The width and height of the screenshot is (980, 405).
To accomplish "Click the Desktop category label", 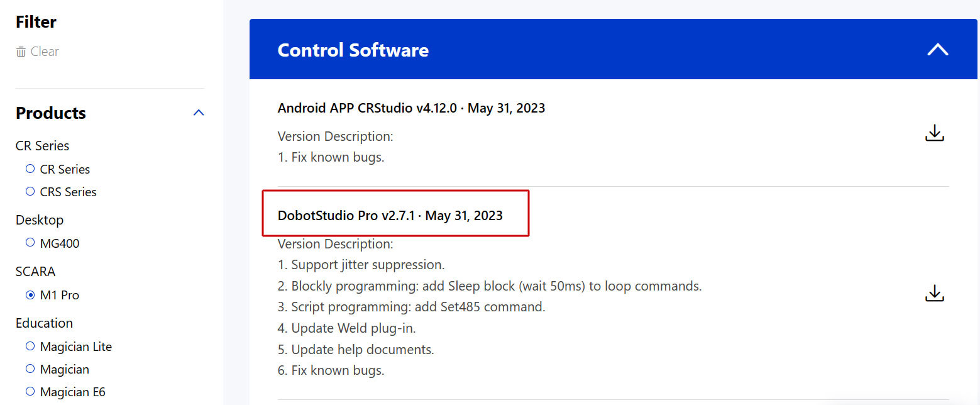I will [x=40, y=220].
